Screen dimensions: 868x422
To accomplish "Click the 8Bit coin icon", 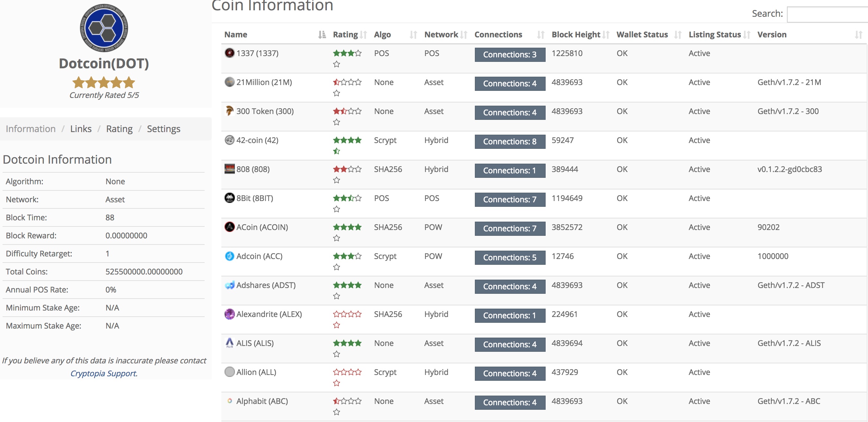I will coord(229,198).
